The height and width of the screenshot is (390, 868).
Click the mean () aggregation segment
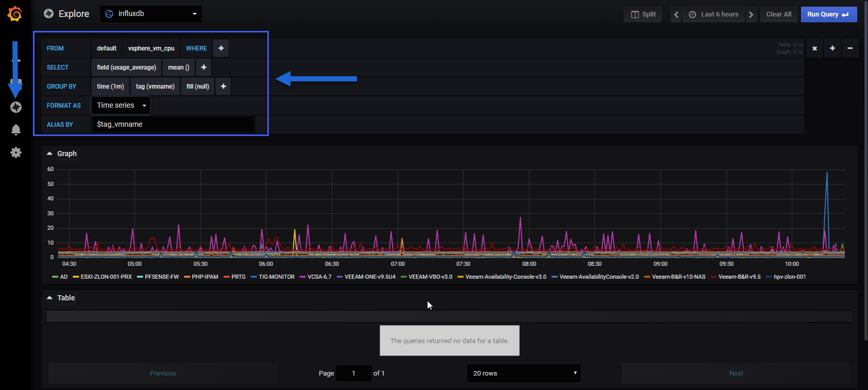coord(178,67)
